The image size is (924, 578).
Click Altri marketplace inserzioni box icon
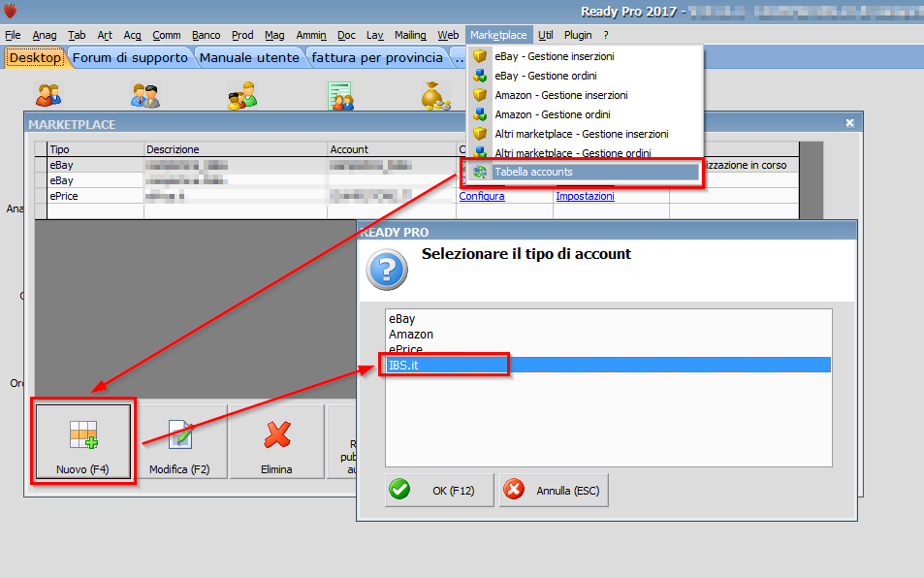tap(480, 135)
